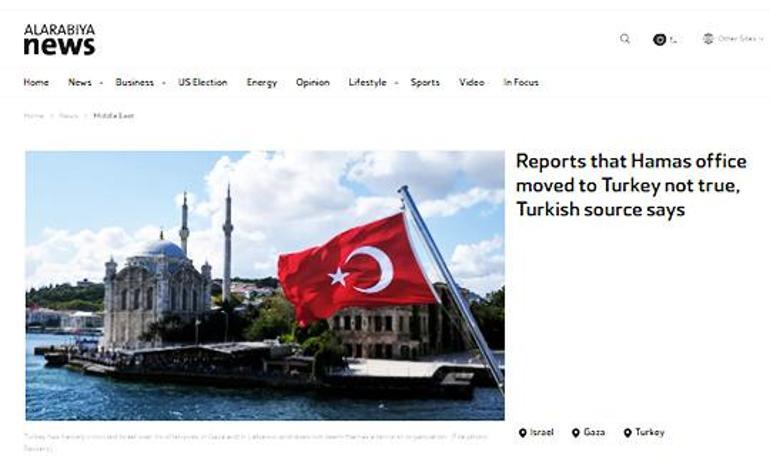The image size is (770, 462).
Task: Click the search magnifier icon
Action: point(625,39)
